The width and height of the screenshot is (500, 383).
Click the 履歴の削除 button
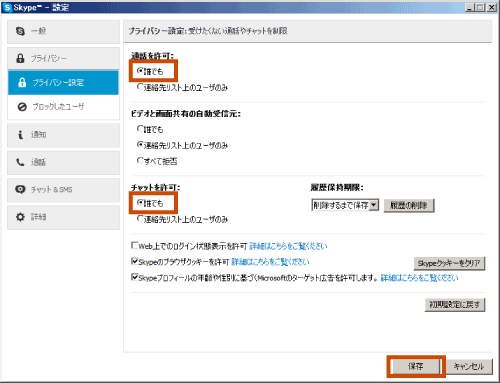coord(409,205)
